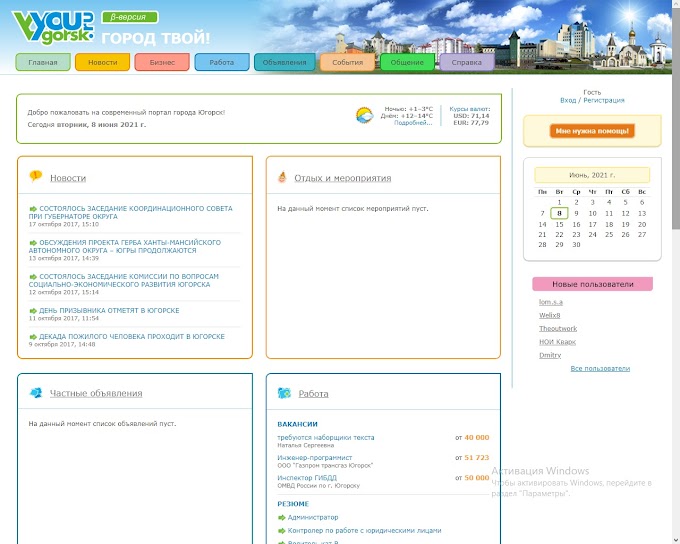This screenshot has height=544, width=680.
Task: Open user profile Theoutwork
Action: pos(558,328)
